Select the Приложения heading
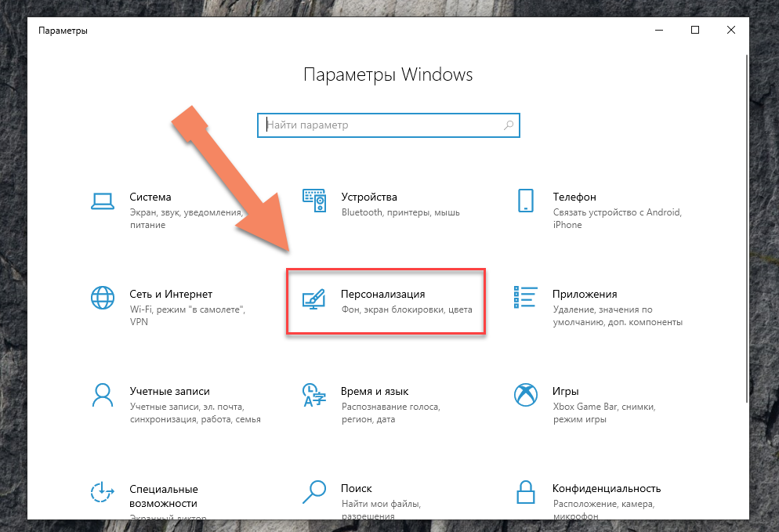The image size is (779, 532). (x=585, y=294)
